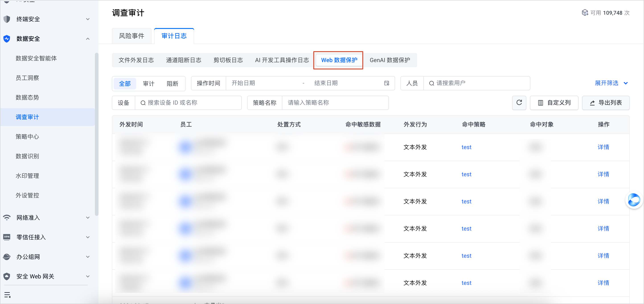Image resolution: width=644 pixels, height=304 pixels.
Task: Select the 全部 filter option
Action: 125,83
